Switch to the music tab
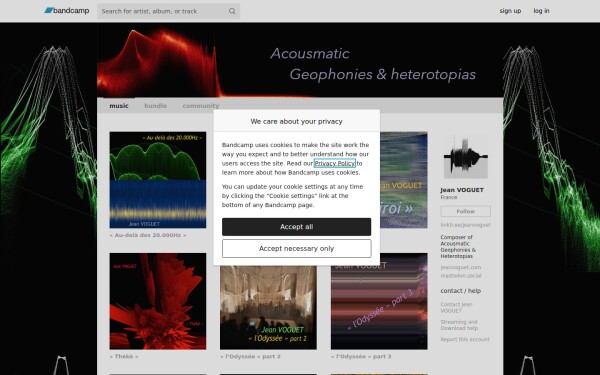 (x=119, y=106)
